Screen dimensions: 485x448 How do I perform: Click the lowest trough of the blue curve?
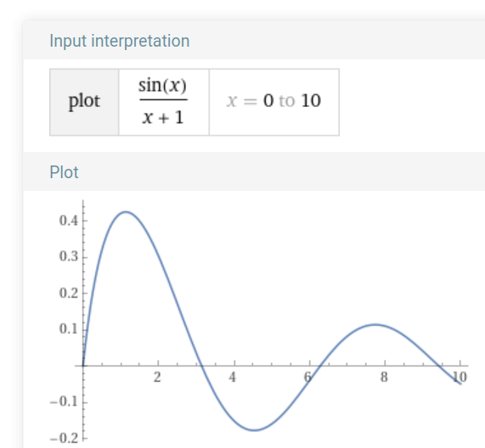[x=254, y=430]
